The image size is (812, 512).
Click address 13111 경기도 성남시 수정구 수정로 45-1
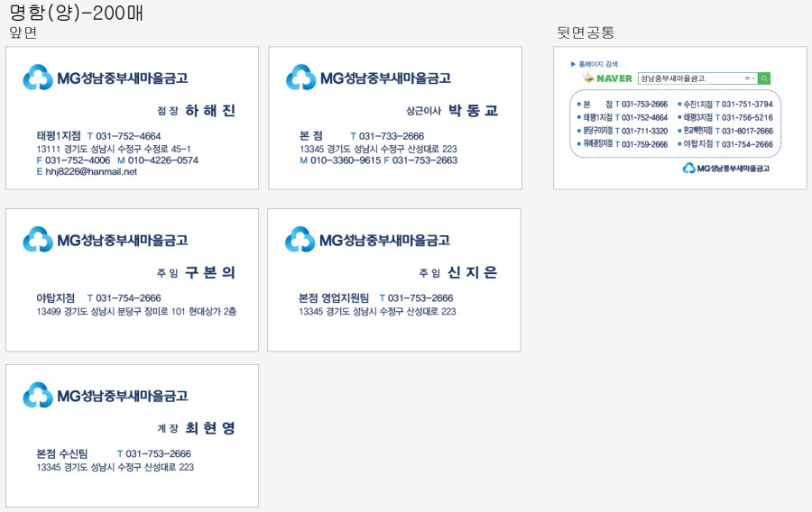pos(114,149)
